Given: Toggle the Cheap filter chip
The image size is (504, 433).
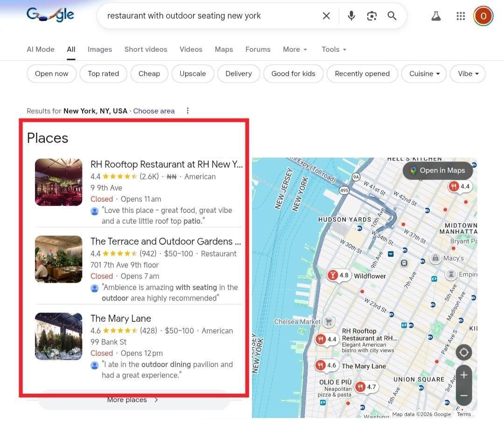Looking at the screenshot, I should pyautogui.click(x=149, y=74).
